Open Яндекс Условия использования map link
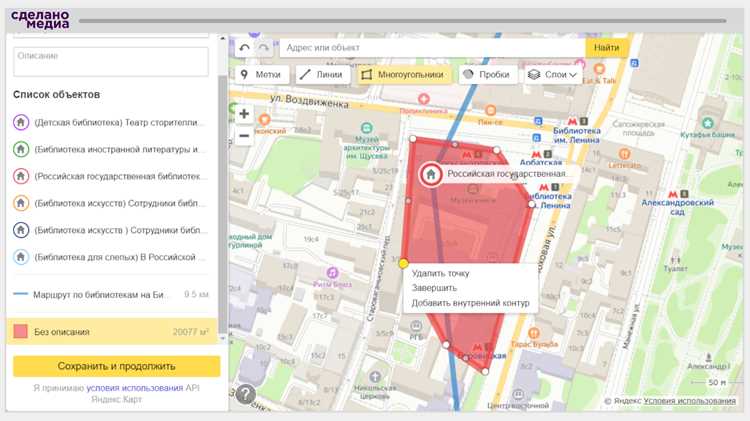The width and height of the screenshot is (750, 421). [x=689, y=401]
